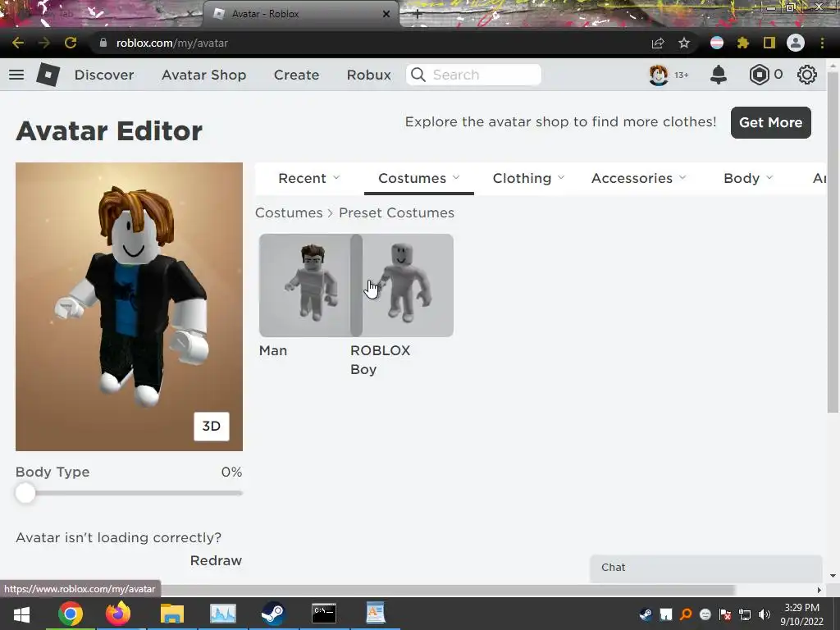The width and height of the screenshot is (840, 630).
Task: Toggle the 3D avatar view button
Action: tap(211, 426)
